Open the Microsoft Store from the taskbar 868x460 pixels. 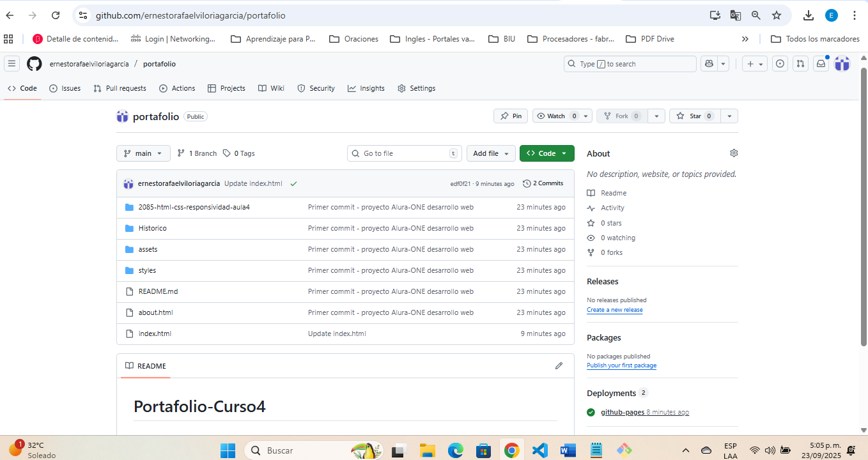483,450
